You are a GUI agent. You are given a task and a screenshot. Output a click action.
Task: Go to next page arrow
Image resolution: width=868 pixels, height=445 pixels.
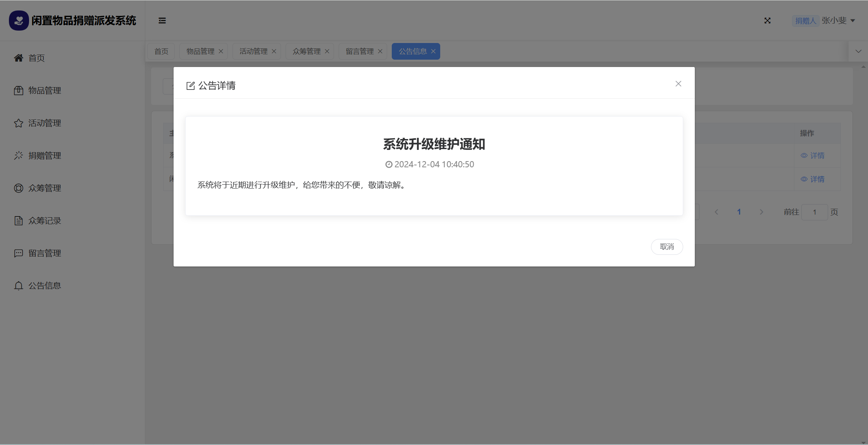pyautogui.click(x=761, y=212)
